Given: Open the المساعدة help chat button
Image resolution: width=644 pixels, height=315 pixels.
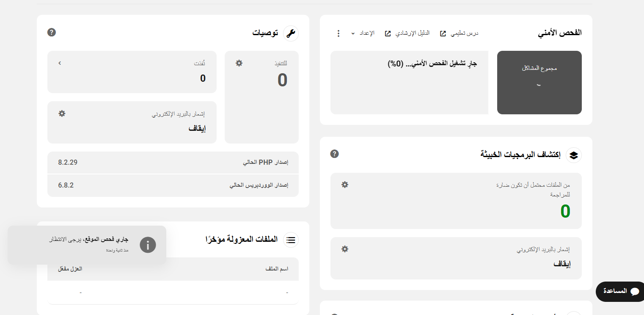Looking at the screenshot, I should pos(620,291).
